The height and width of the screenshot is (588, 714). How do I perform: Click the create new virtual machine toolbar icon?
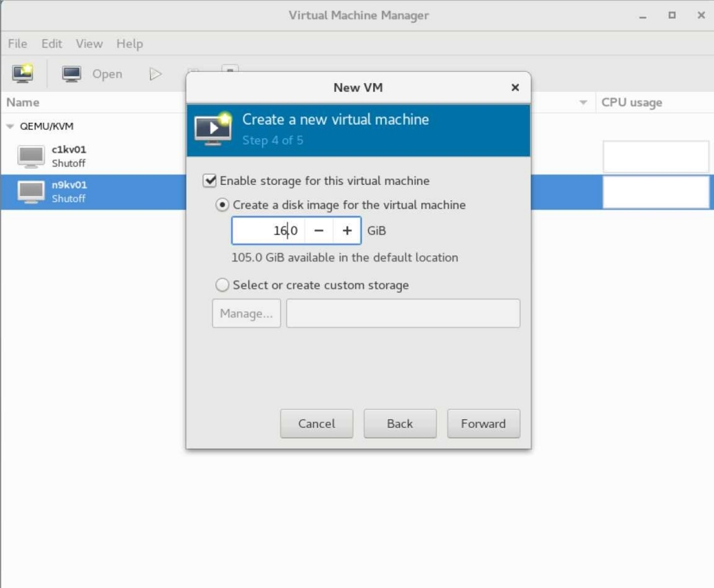23,73
